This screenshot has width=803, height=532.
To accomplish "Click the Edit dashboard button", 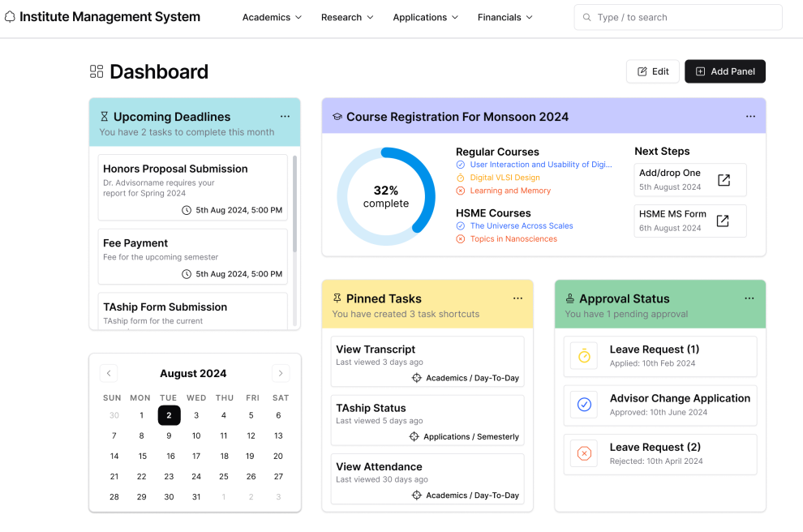I will point(652,71).
